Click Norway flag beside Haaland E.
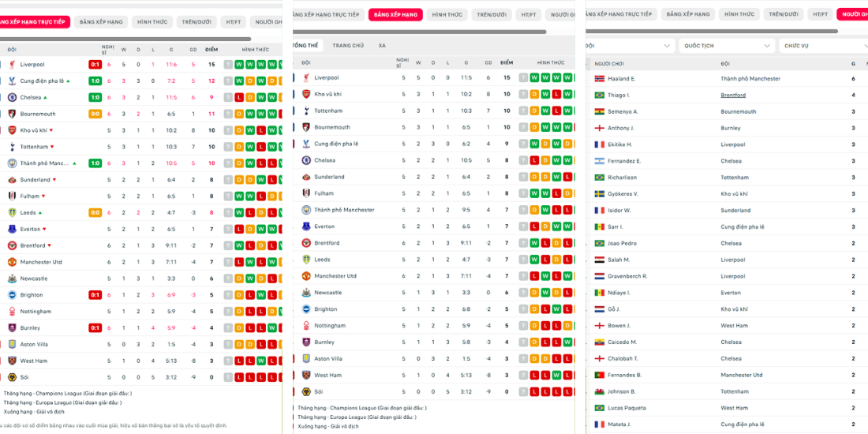This screenshot has width=868, height=434. pos(600,79)
